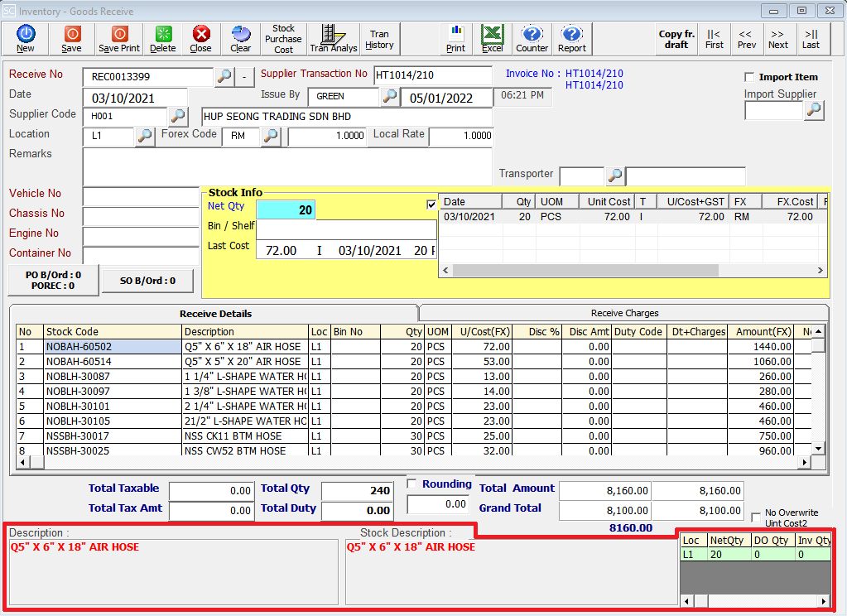Open Issue By lookup magnifier
This screenshot has width=847, height=616.
(389, 96)
